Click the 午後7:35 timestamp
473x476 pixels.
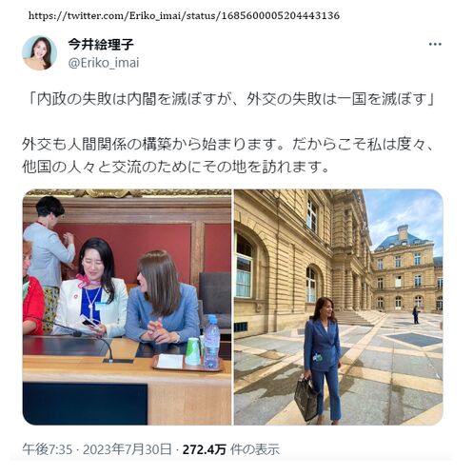(48, 449)
